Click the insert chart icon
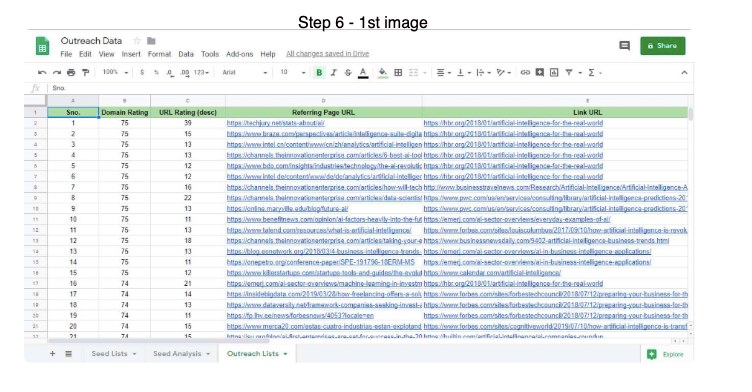752x392 pixels. [554, 72]
